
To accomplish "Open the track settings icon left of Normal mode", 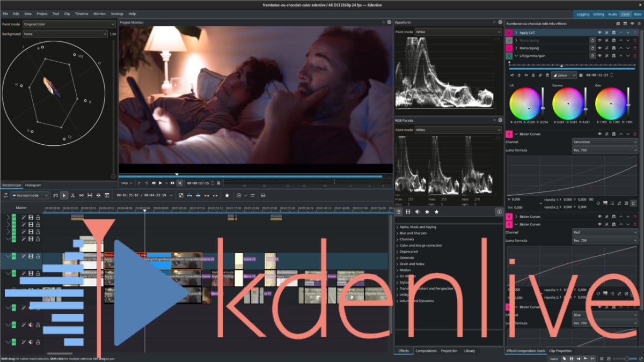I will click(x=5, y=196).
